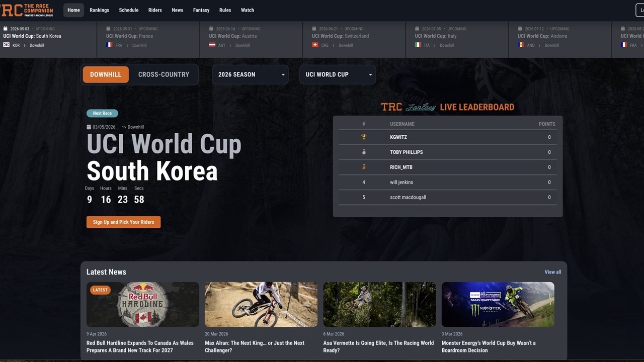Click the Next Race badge
The width and height of the screenshot is (644, 362).
pyautogui.click(x=102, y=113)
